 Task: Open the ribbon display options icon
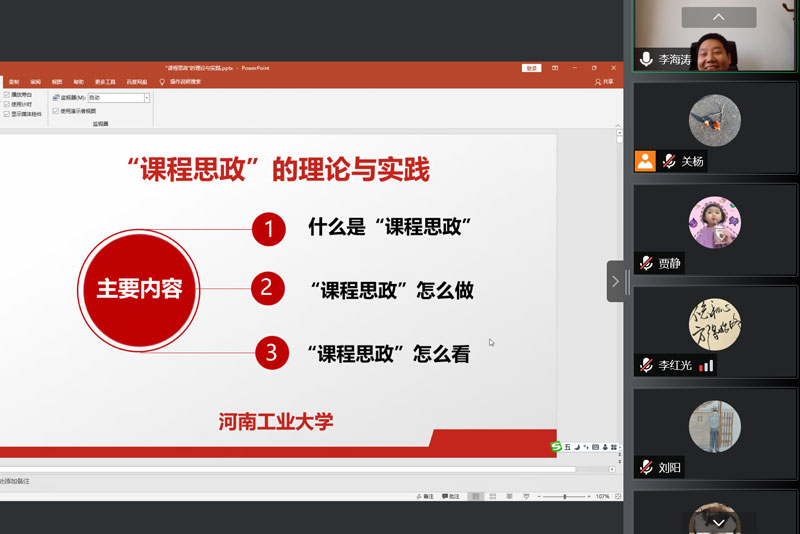pyautogui.click(x=555, y=68)
